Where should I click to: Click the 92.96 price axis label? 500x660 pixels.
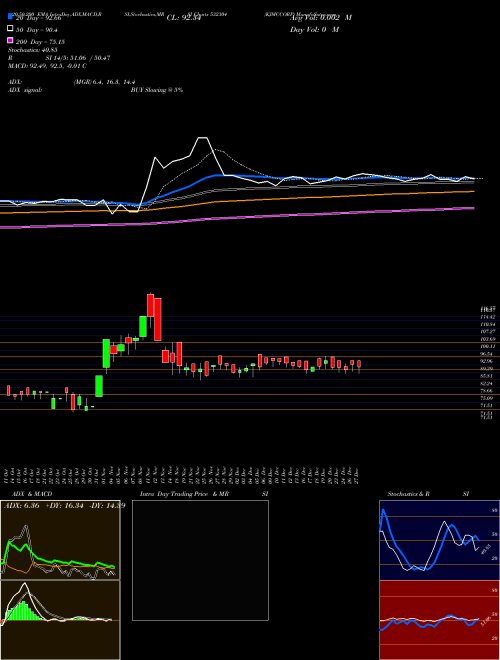pyautogui.click(x=486, y=361)
